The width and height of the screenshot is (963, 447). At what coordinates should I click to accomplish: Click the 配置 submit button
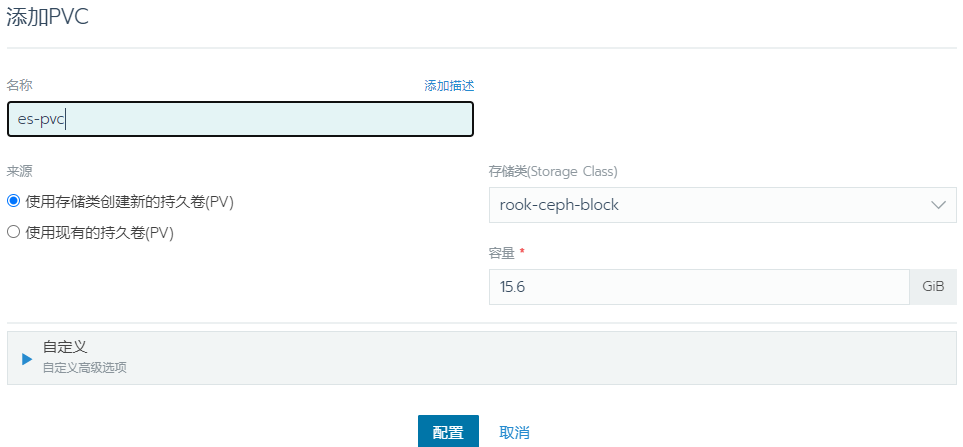point(448,432)
